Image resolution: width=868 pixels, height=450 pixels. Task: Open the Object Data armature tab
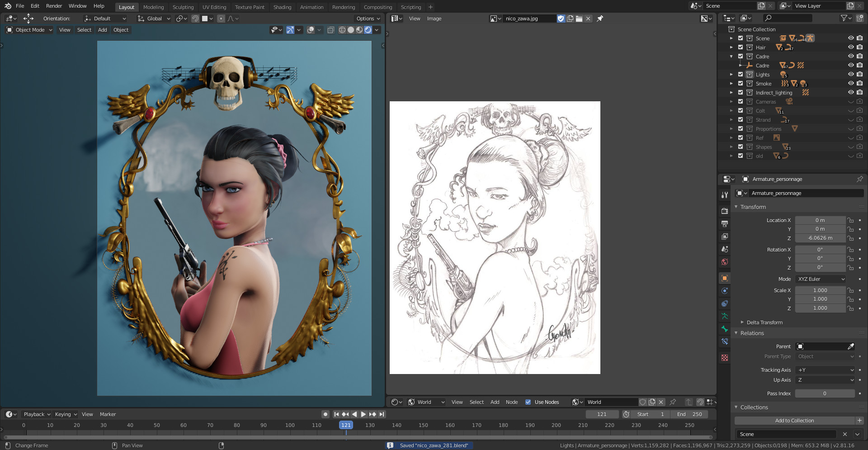725,316
